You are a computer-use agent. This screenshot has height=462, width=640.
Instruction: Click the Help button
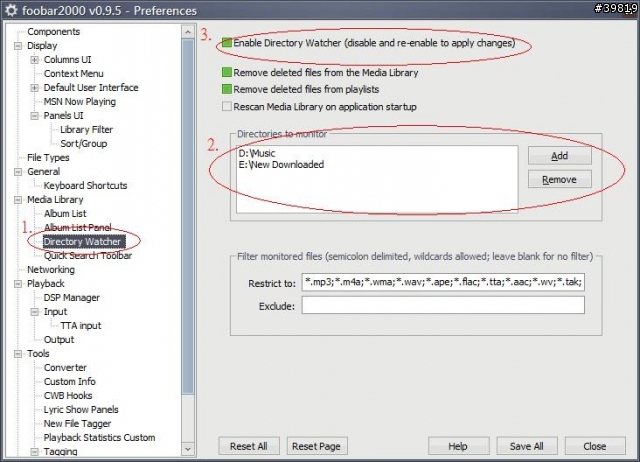pos(458,446)
